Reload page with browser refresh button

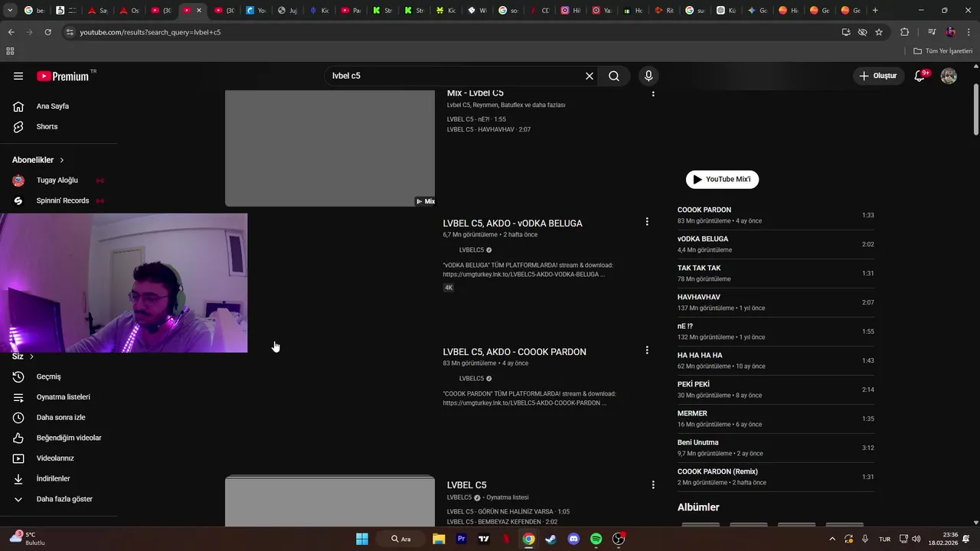click(x=47, y=32)
